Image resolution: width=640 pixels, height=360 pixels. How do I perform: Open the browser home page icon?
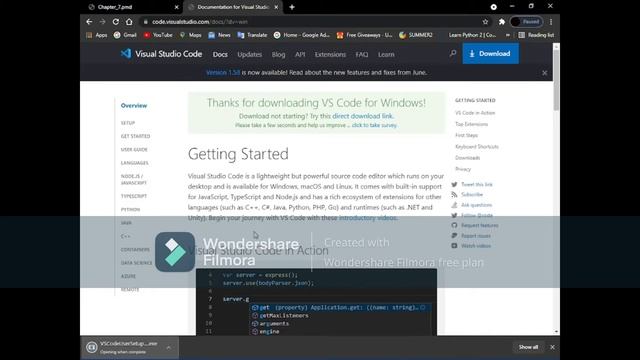(x=129, y=22)
